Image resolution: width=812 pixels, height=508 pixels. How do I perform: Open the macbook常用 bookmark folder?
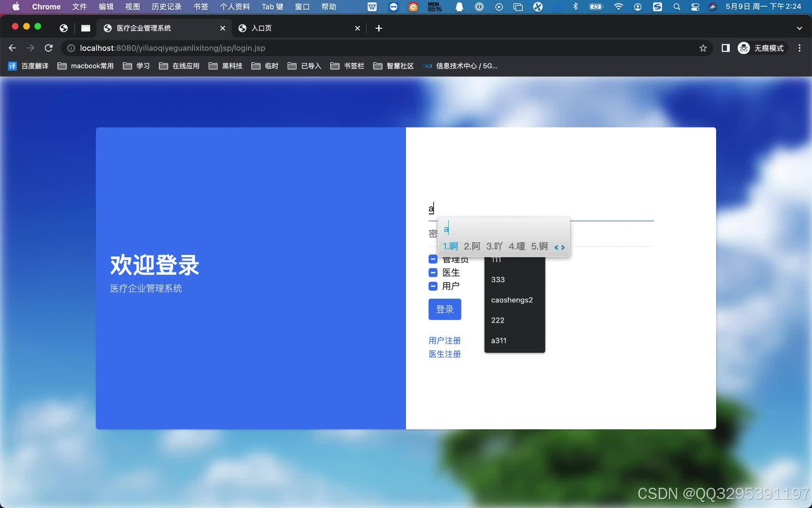tap(86, 66)
